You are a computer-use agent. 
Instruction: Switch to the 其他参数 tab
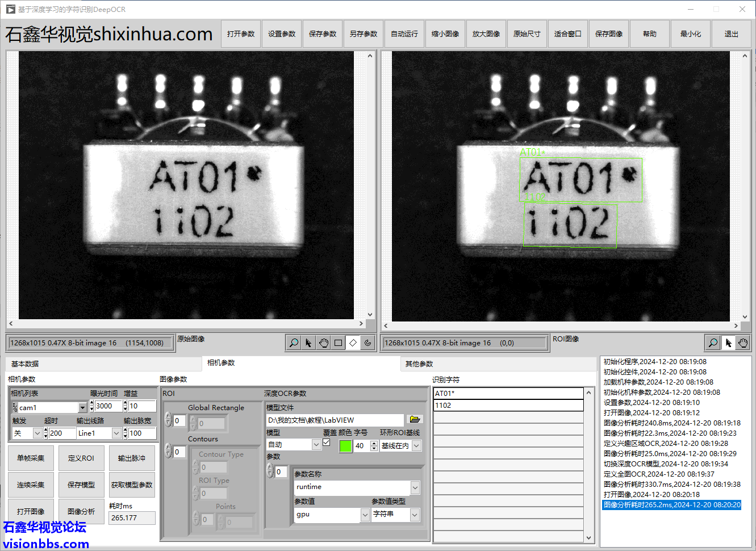(419, 364)
